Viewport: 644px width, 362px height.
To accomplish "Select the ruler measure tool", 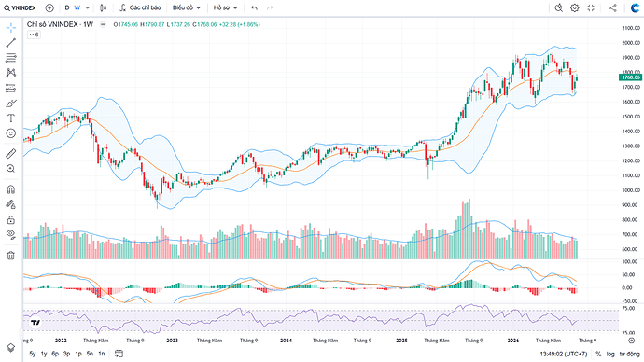I will [10, 154].
